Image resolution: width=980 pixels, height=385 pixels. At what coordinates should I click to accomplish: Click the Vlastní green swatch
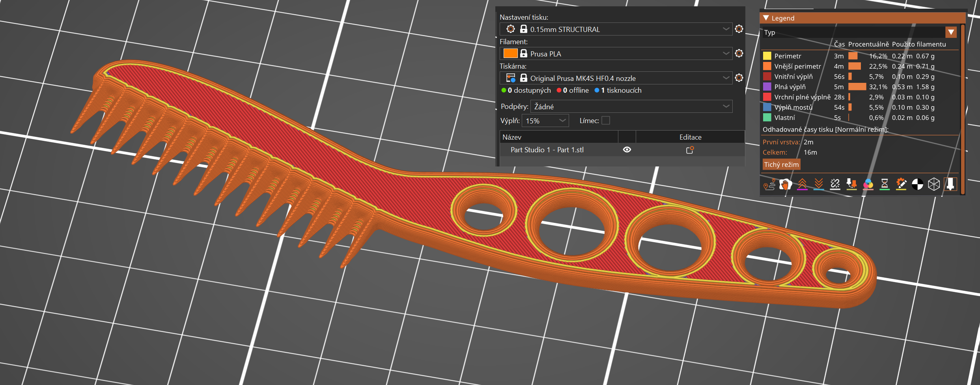click(x=767, y=117)
